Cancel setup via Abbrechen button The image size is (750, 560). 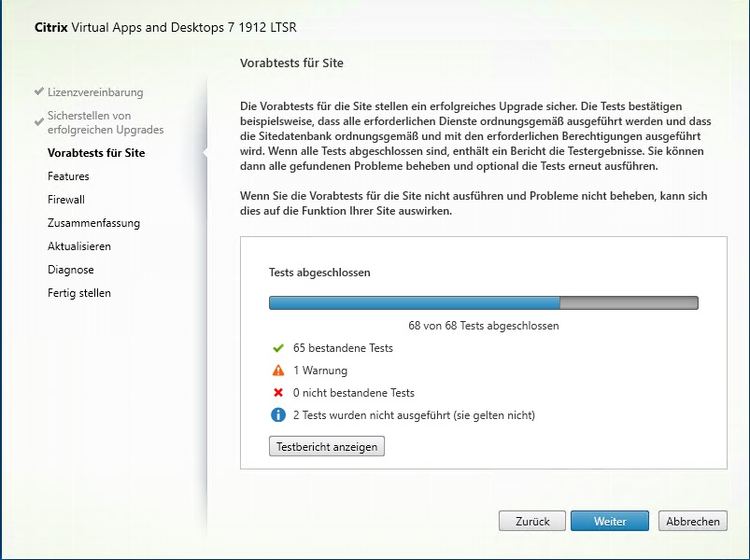click(x=693, y=521)
